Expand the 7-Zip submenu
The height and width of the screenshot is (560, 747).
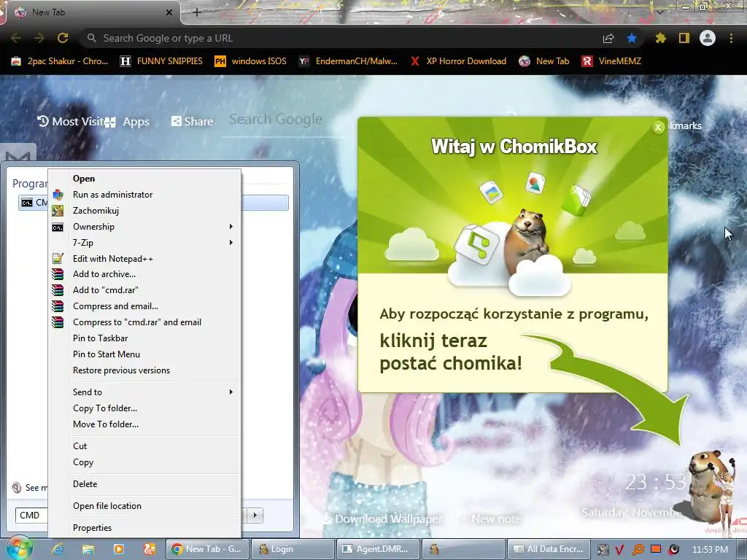click(x=145, y=242)
